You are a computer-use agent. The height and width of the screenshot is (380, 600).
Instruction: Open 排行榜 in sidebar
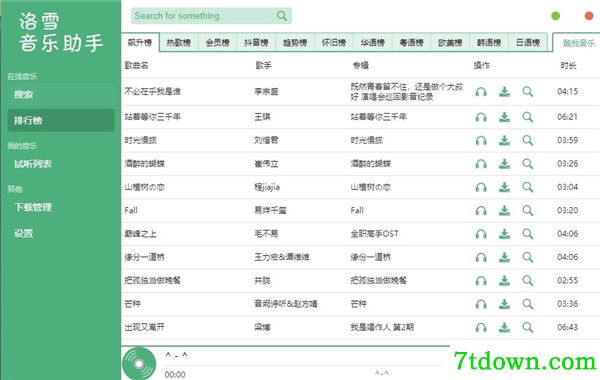pos(60,121)
